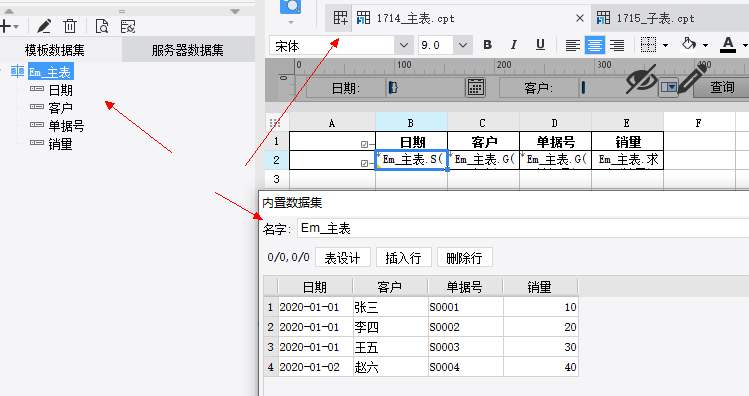Viewport: 749px width, 396px height.
Task: Click the new template grid icon
Action: [x=341, y=18]
